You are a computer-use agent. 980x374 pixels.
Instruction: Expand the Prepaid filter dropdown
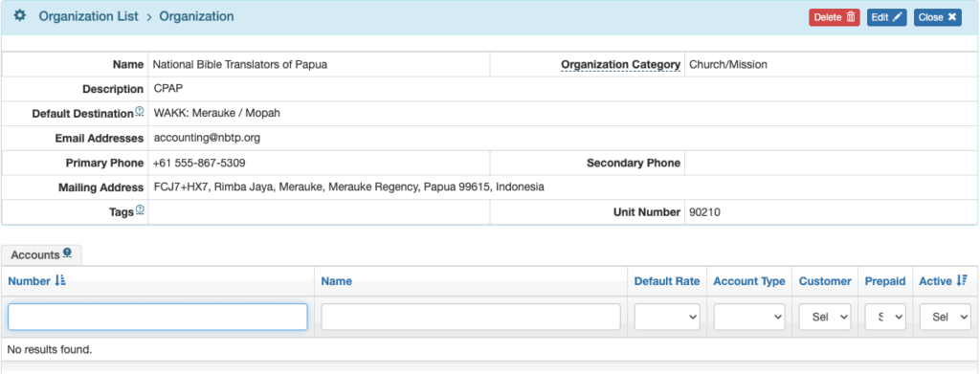(x=885, y=318)
